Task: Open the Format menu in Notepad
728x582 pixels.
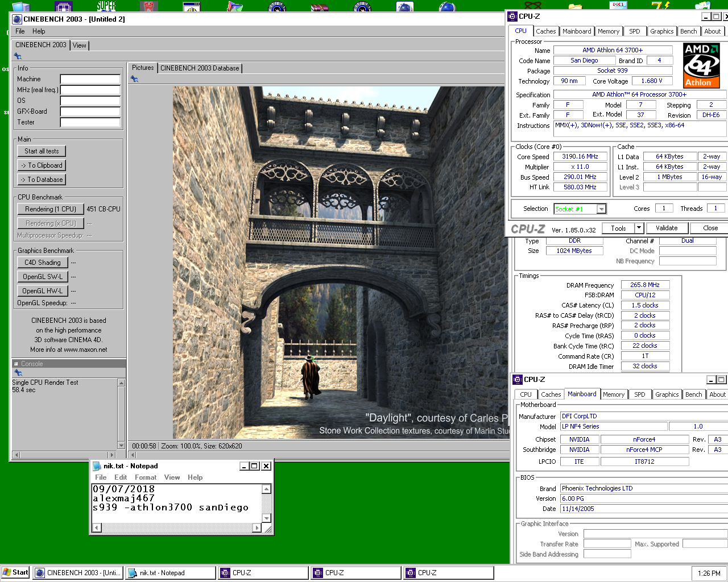Action: (x=146, y=477)
